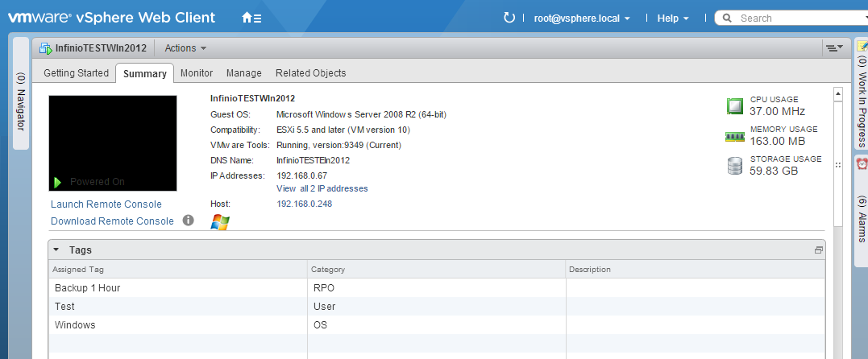Open the Work In Progress note icon
Viewport: 868px width, 359px height.
pyautogui.click(x=862, y=47)
